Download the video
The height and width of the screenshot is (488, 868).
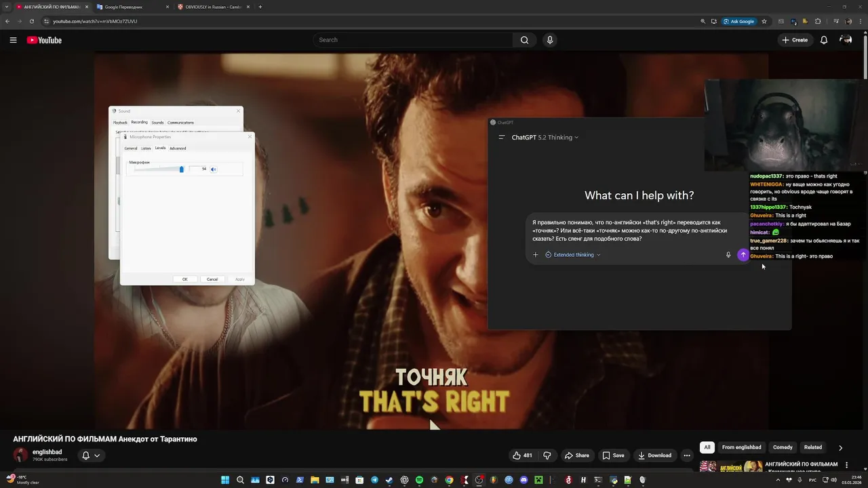[x=654, y=455]
